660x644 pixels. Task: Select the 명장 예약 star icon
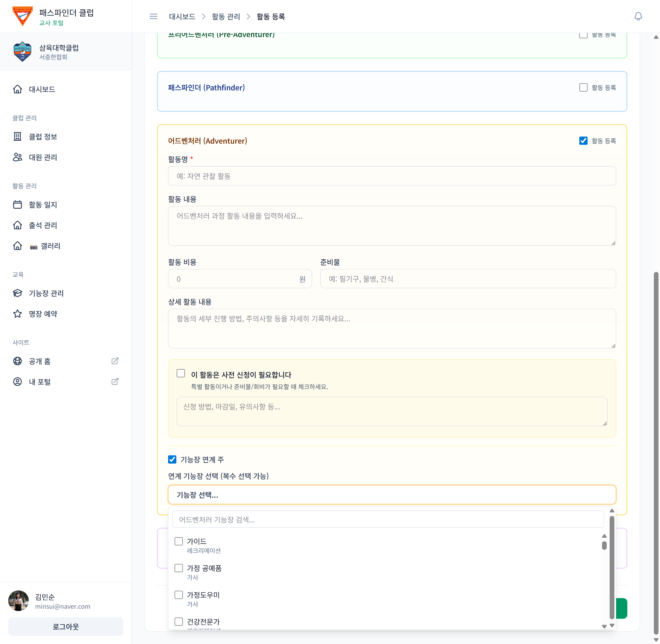pyautogui.click(x=18, y=313)
